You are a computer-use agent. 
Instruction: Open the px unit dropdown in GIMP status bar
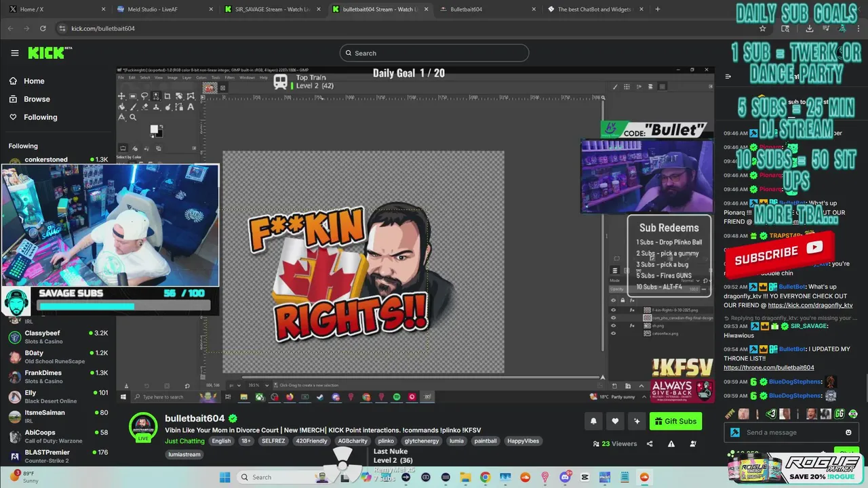235,385
